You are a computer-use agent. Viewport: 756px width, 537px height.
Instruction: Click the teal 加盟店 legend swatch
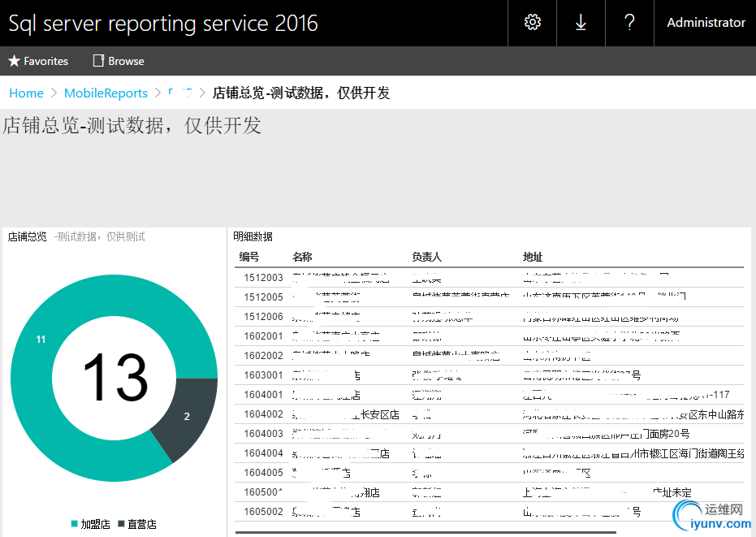[74, 523]
